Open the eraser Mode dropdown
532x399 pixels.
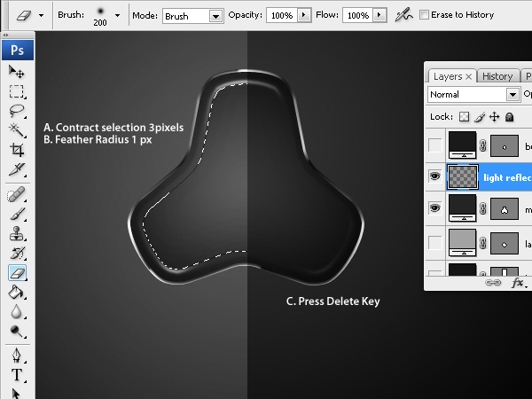click(215, 16)
